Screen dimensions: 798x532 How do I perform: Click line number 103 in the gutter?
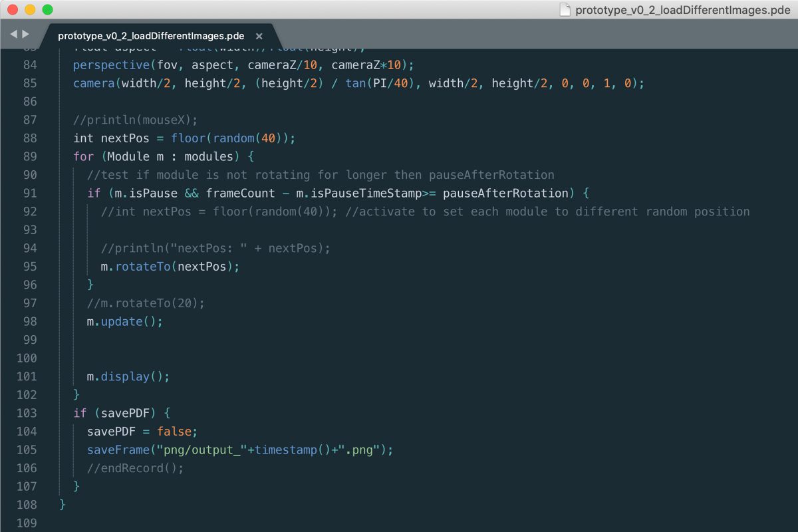[x=27, y=413]
